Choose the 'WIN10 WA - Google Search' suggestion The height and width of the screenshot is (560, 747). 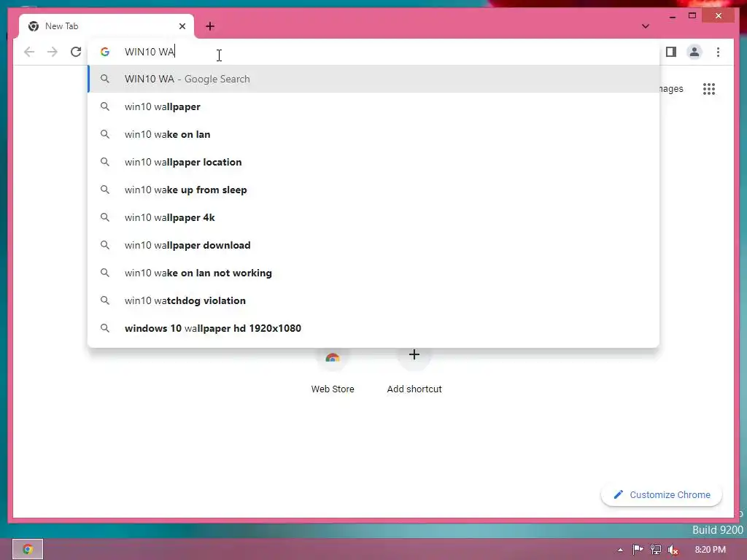pos(373,79)
